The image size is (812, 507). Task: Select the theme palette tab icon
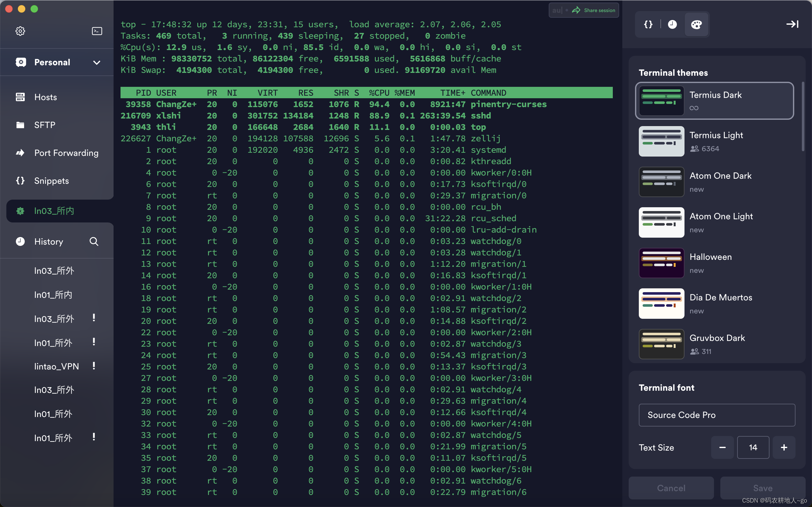point(696,24)
